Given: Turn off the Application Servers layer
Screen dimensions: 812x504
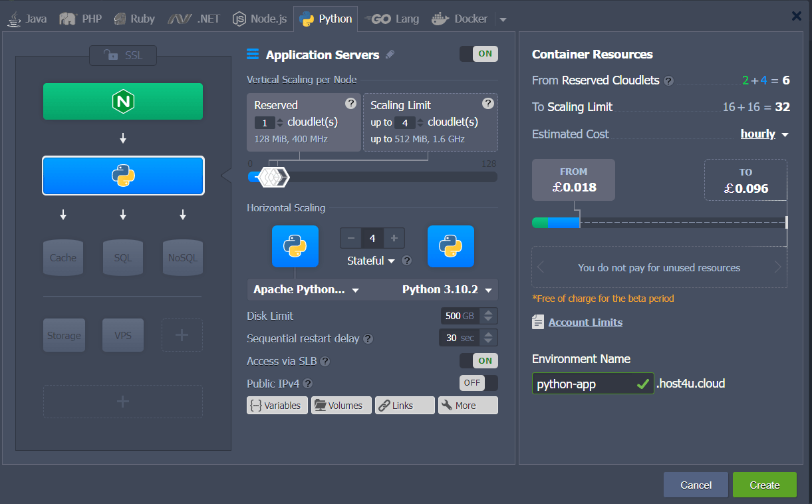Looking at the screenshot, I should point(479,53).
